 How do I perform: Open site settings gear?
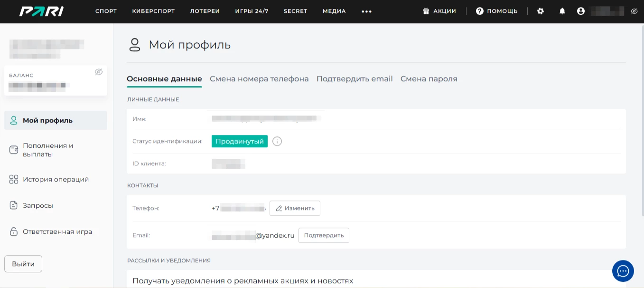coord(541,11)
